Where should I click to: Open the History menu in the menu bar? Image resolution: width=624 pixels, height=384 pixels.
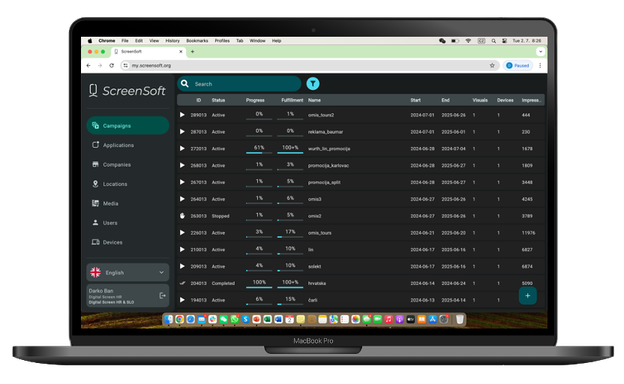point(172,41)
